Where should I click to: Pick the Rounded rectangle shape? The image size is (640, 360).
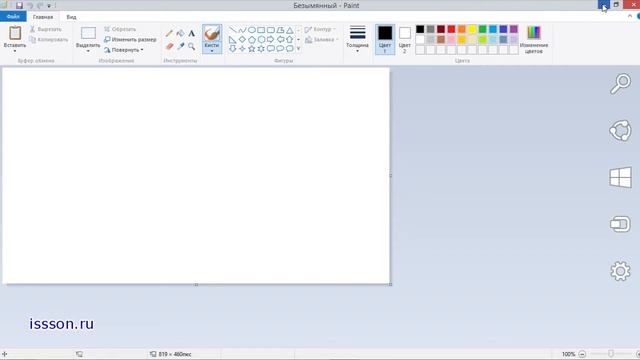coord(271,30)
